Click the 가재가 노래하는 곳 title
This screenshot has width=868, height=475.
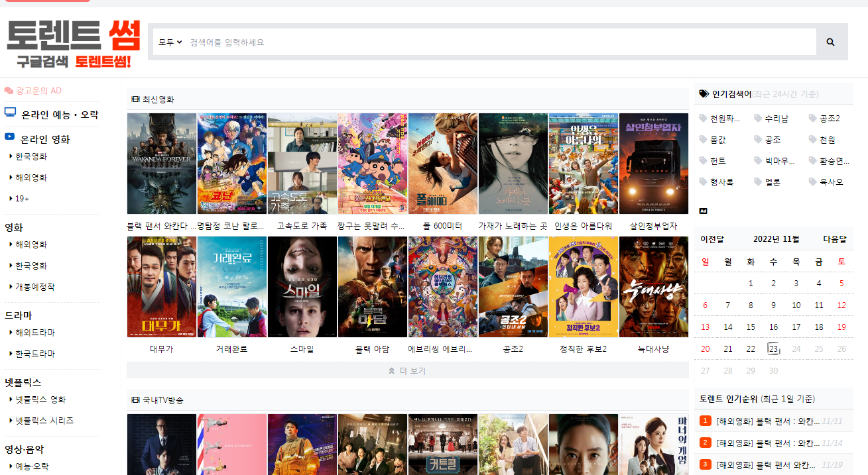(x=513, y=226)
